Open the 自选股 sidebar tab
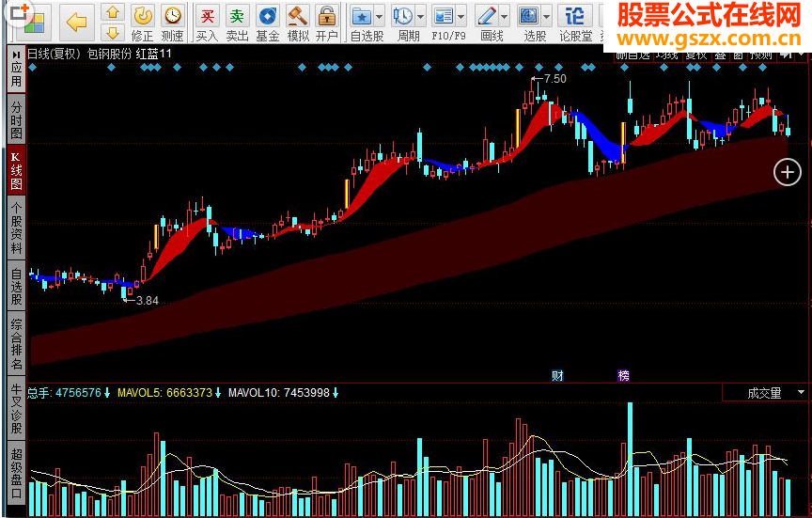 [x=16, y=286]
